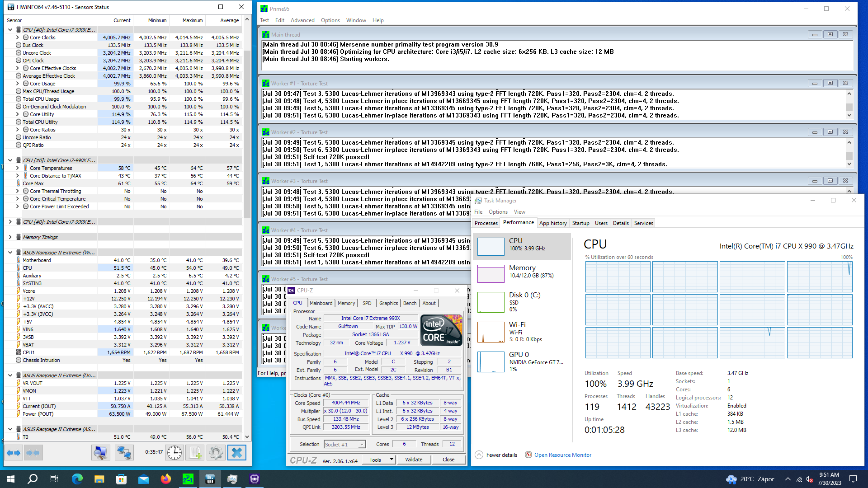Screen dimensions: 868x488
Task: Launch Microsoft Edge from taskbar
Action: [x=77, y=479]
